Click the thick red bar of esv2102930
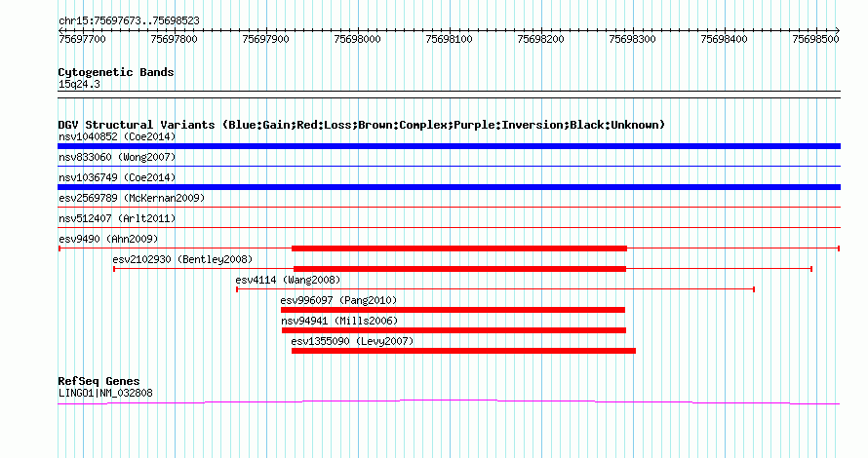868x458 pixels. pyautogui.click(x=459, y=269)
